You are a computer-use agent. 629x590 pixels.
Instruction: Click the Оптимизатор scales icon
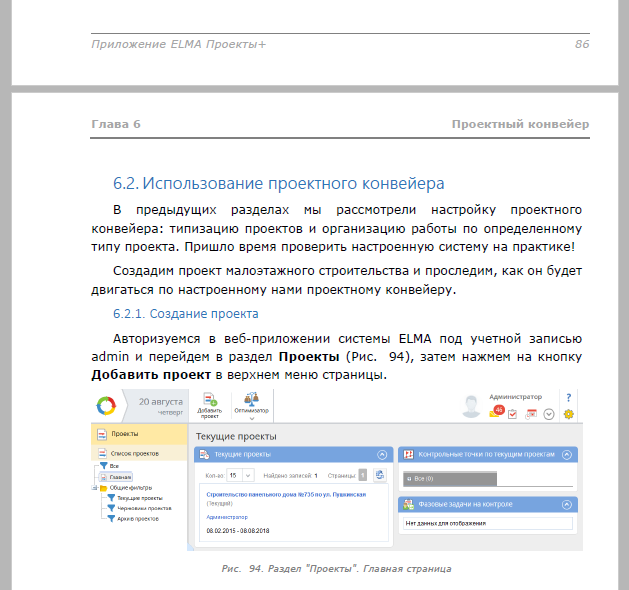tap(252, 399)
